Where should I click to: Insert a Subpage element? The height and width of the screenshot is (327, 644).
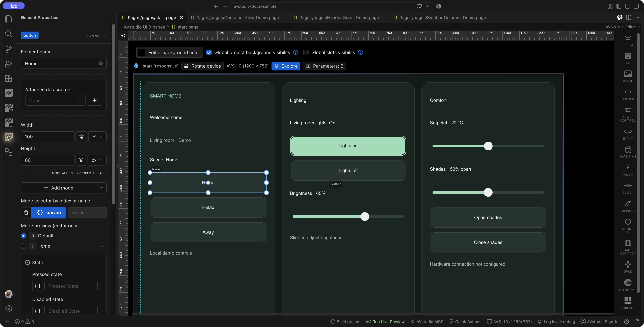click(628, 303)
